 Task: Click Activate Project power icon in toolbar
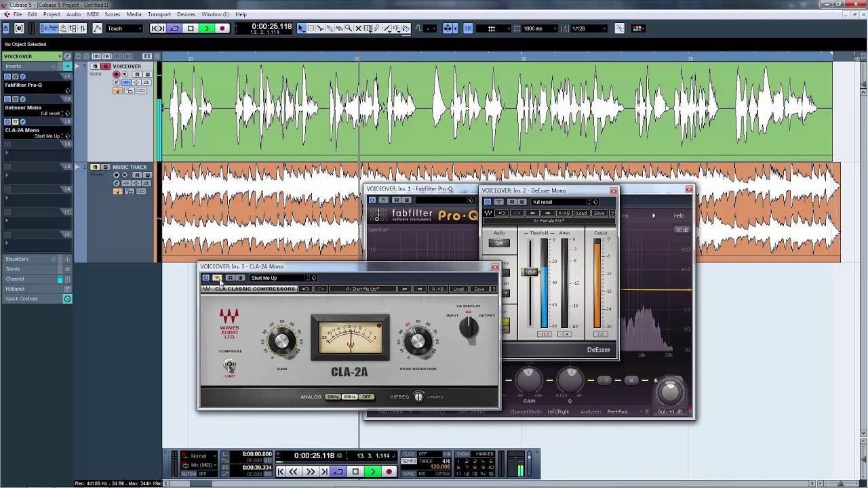[x=6, y=28]
